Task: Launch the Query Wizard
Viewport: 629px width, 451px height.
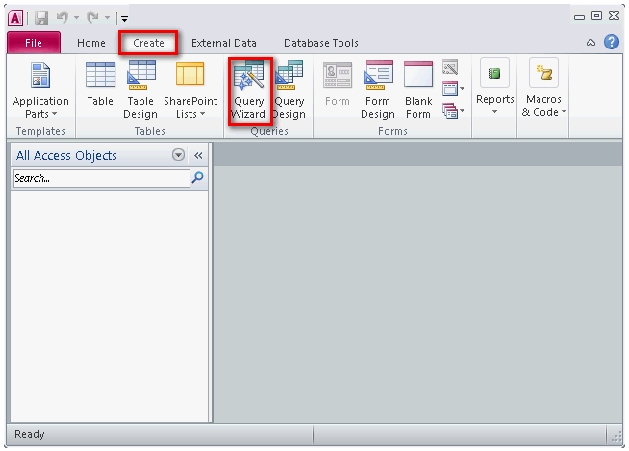Action: (249, 90)
